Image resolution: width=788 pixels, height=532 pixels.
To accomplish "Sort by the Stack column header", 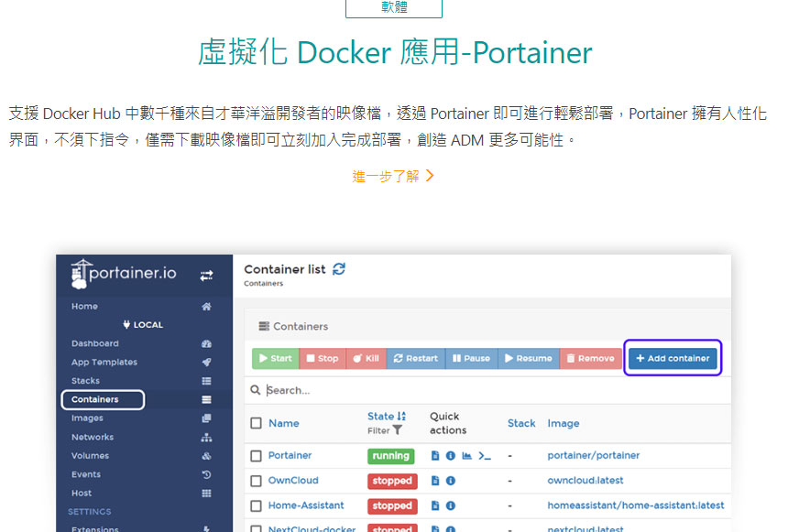I will point(521,423).
